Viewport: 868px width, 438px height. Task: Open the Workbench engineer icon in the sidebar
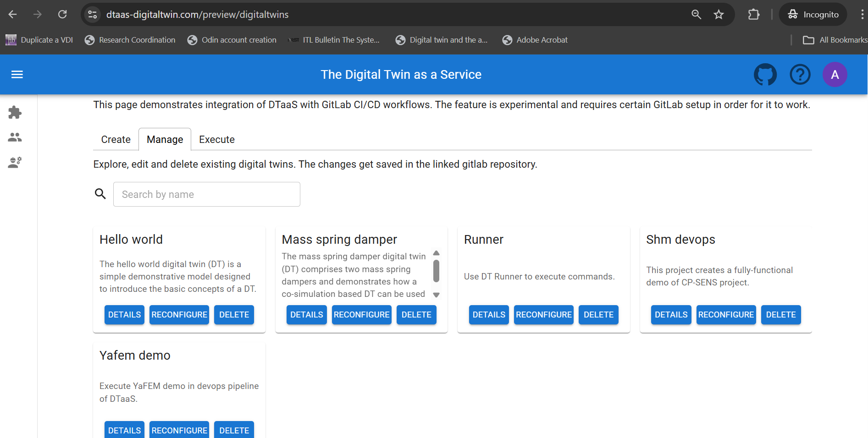[x=15, y=162]
